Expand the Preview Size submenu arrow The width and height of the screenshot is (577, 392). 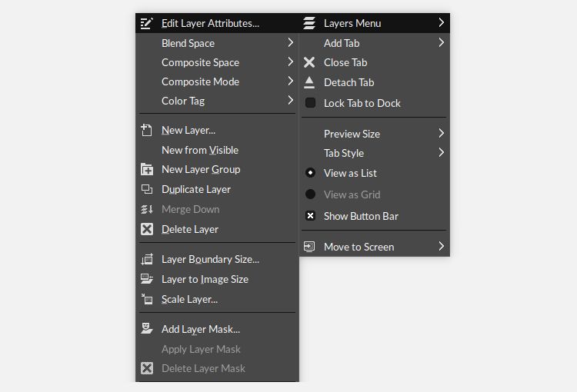tap(442, 133)
